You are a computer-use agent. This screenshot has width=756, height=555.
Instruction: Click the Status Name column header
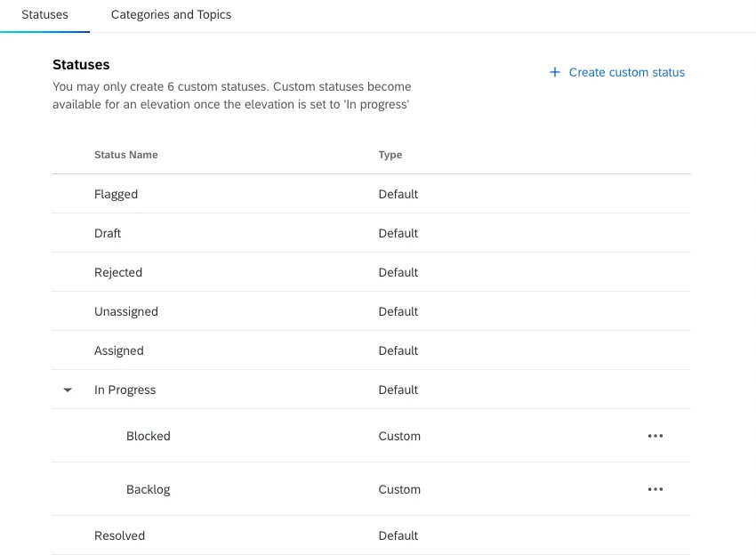(126, 155)
